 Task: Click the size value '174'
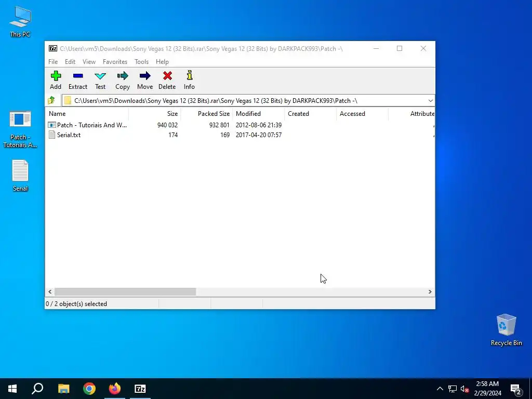point(173,135)
